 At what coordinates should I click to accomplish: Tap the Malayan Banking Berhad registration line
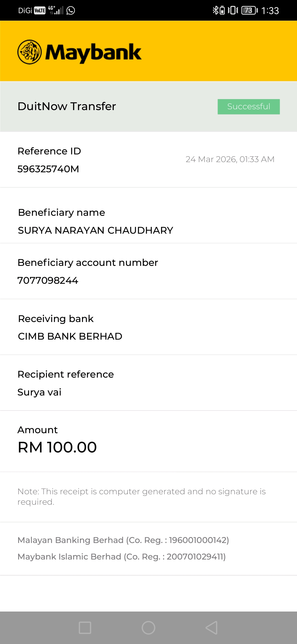(x=123, y=540)
